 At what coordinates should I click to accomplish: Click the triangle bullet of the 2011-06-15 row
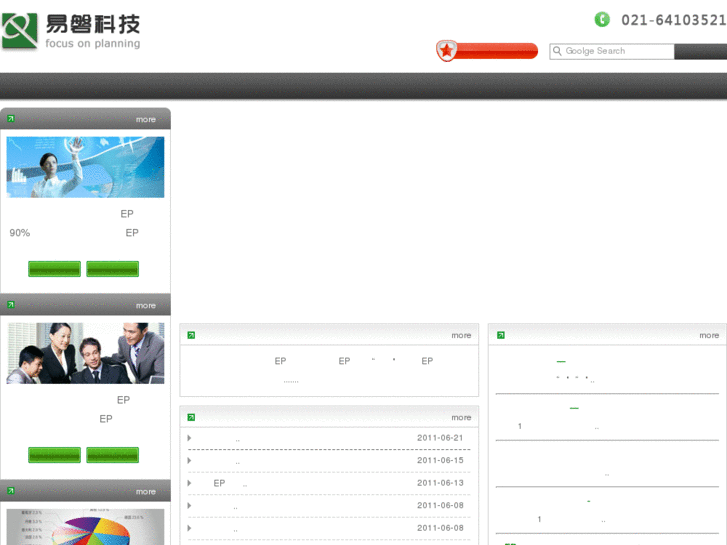[x=189, y=461]
